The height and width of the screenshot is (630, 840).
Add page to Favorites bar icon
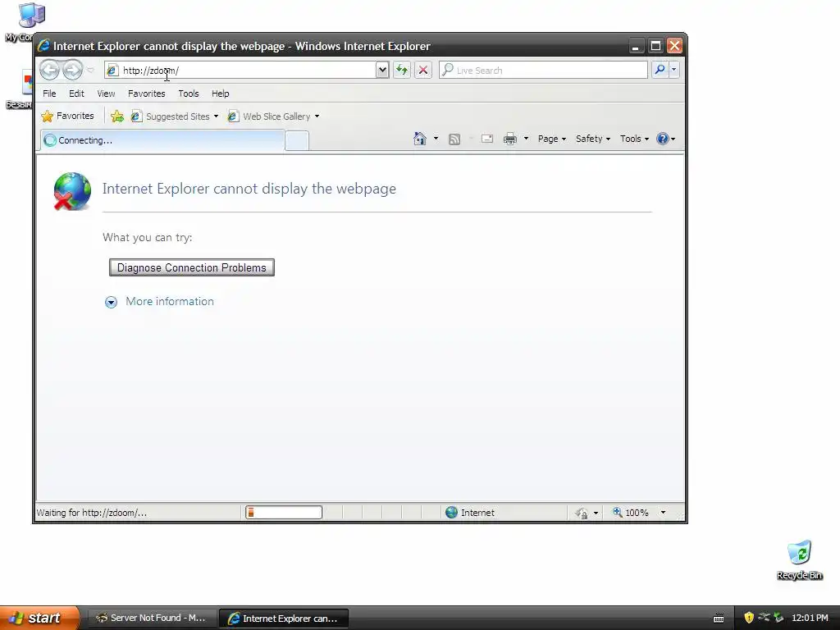pyautogui.click(x=117, y=116)
